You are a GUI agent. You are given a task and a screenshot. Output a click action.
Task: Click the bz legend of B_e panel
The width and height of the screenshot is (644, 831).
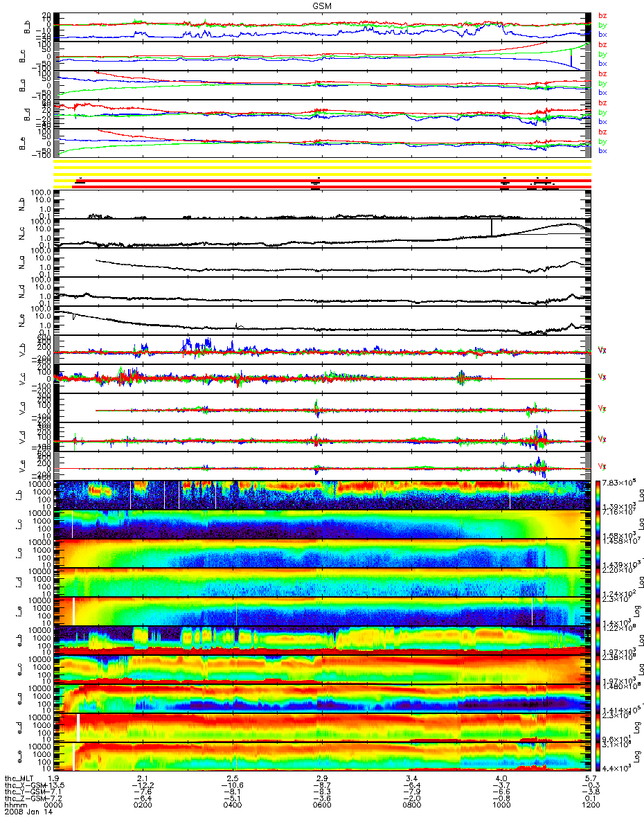point(602,132)
